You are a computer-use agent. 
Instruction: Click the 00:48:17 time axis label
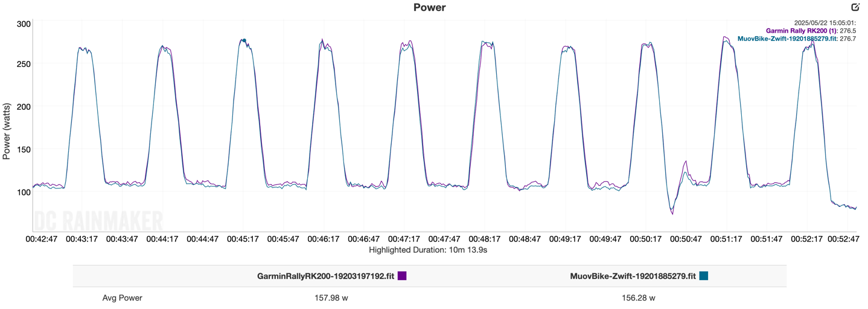(485, 239)
